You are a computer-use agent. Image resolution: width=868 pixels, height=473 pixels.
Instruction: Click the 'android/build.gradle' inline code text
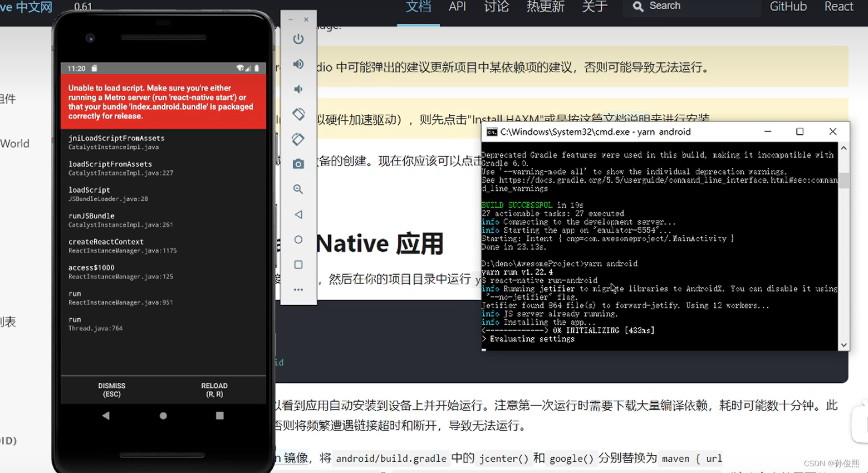pyautogui.click(x=391, y=459)
